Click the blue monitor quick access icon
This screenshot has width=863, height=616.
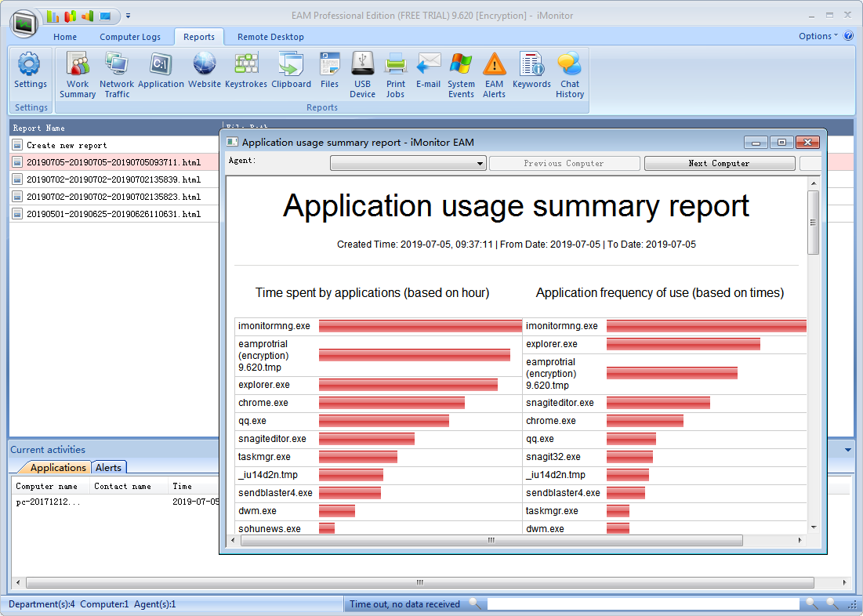(x=105, y=16)
